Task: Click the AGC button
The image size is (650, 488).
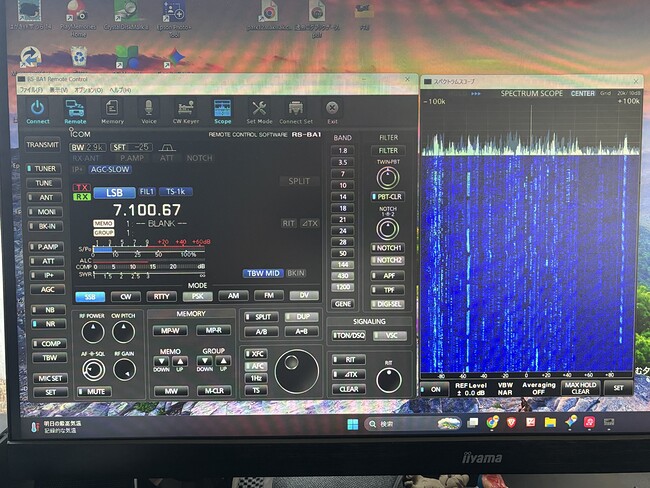Action: pos(47,289)
